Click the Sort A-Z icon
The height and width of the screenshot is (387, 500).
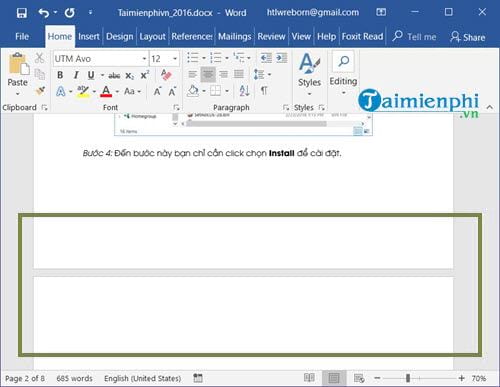point(244,91)
